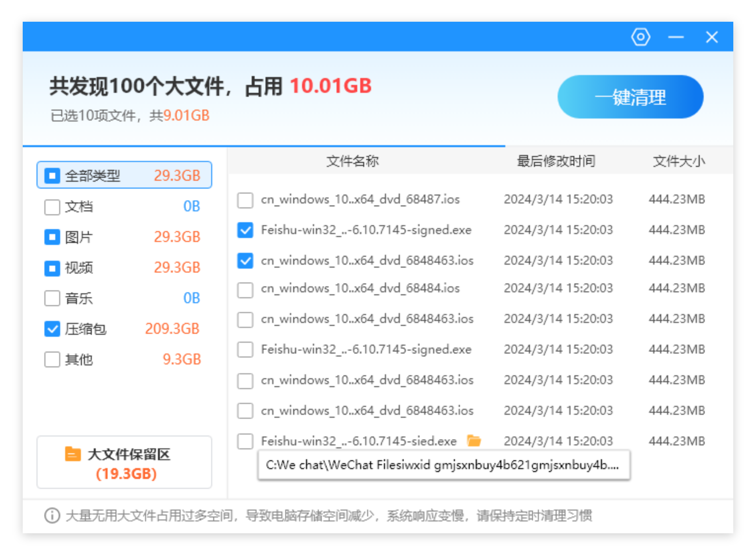Image resolution: width=756 pixels, height=555 pixels.
Task: Toggle the 视频 category checkbox
Action: click(x=52, y=268)
